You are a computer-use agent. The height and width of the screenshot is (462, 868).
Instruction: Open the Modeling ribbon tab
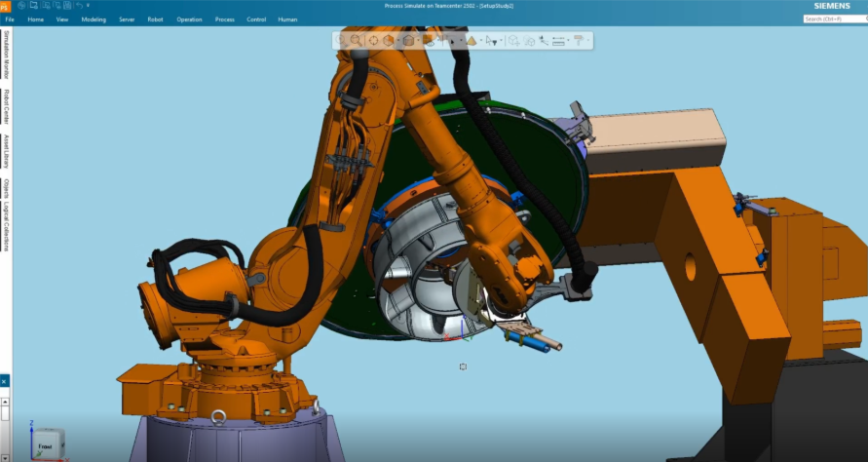[x=94, y=19]
